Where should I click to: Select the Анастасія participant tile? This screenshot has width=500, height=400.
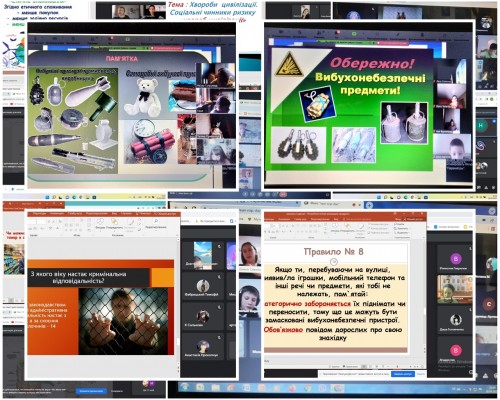[203, 347]
